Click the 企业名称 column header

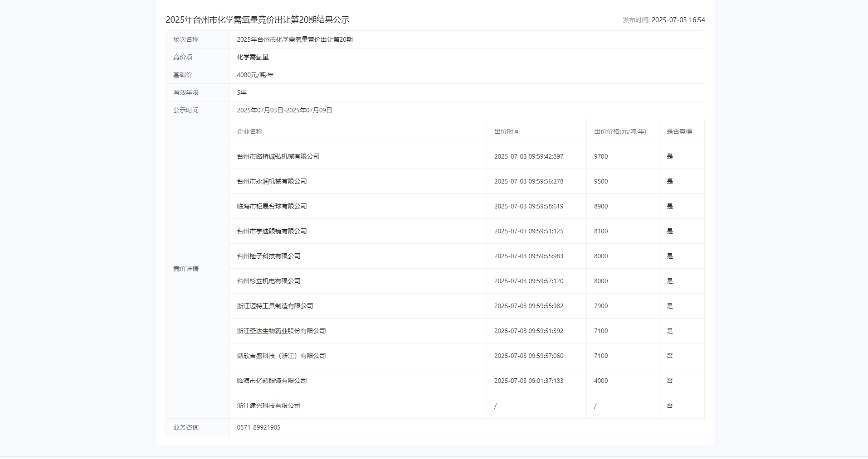click(249, 131)
